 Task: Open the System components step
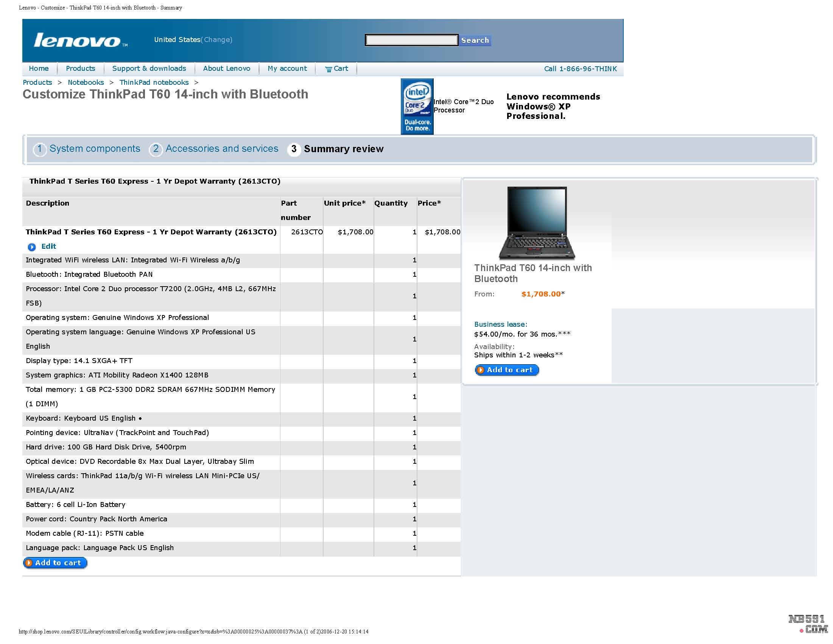coord(95,149)
